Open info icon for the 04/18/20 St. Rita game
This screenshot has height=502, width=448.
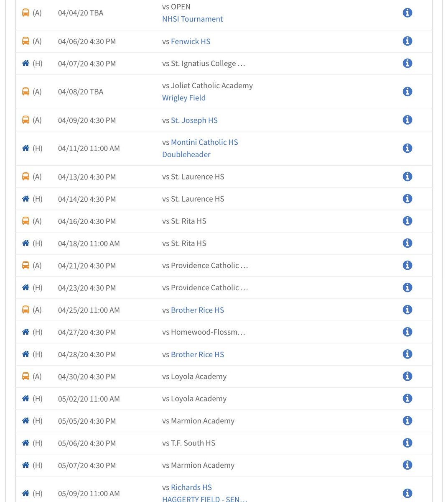pyautogui.click(x=407, y=243)
